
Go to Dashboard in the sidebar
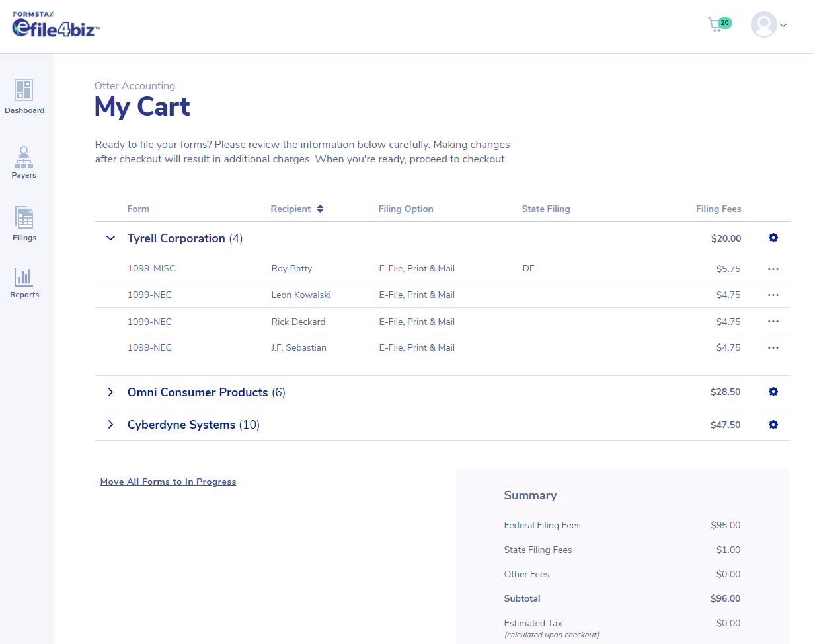click(x=24, y=96)
